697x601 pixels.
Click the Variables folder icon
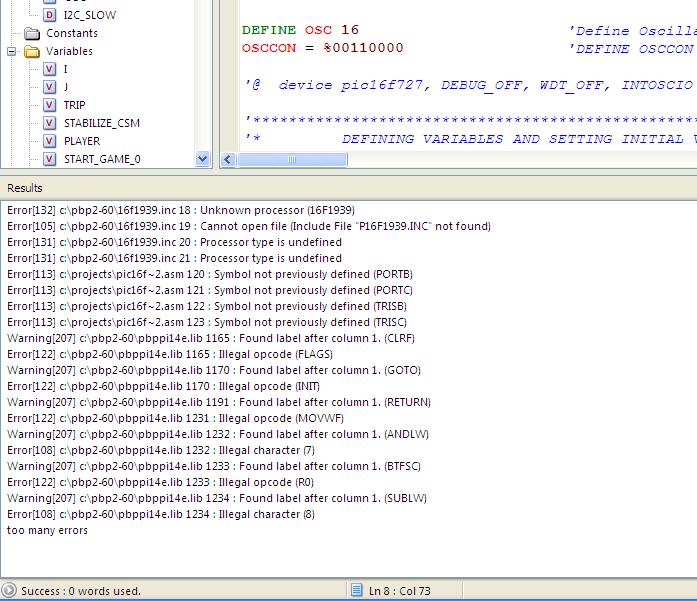tap(32, 51)
